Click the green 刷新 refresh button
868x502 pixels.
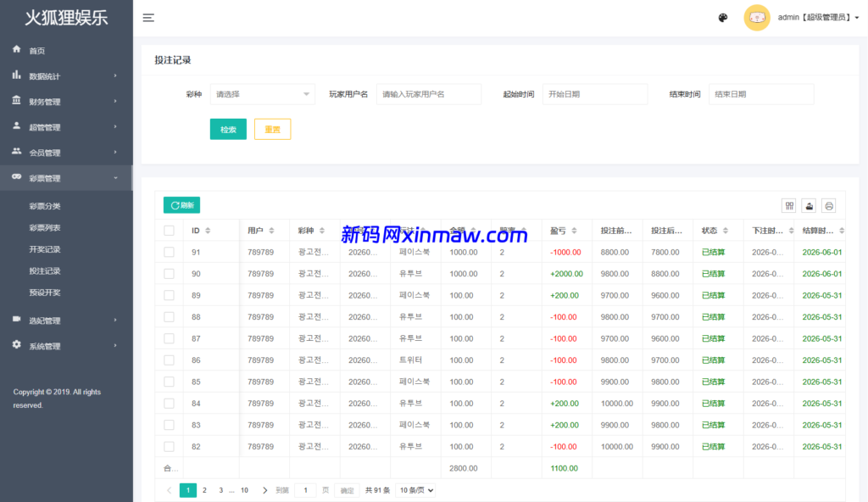181,205
